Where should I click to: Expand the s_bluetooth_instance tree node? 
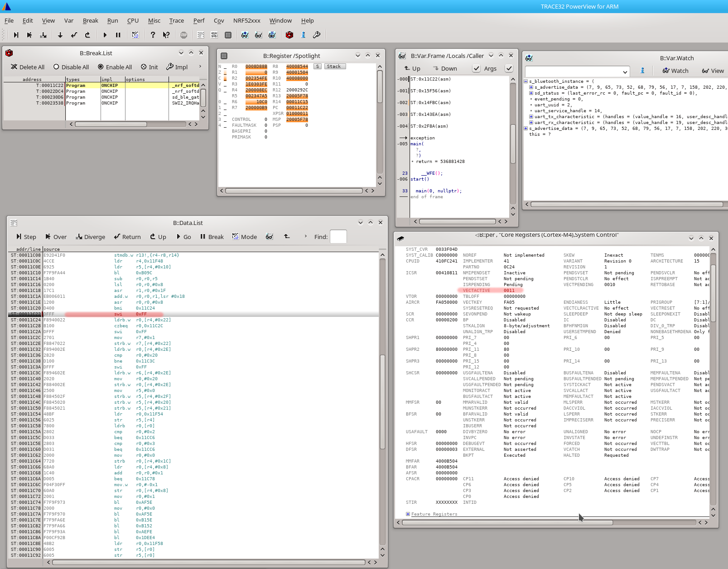point(526,81)
